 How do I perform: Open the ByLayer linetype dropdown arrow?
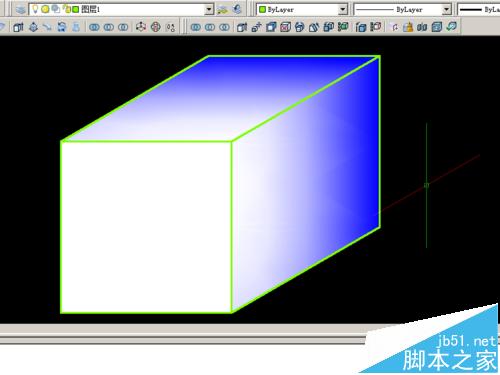[x=446, y=9]
